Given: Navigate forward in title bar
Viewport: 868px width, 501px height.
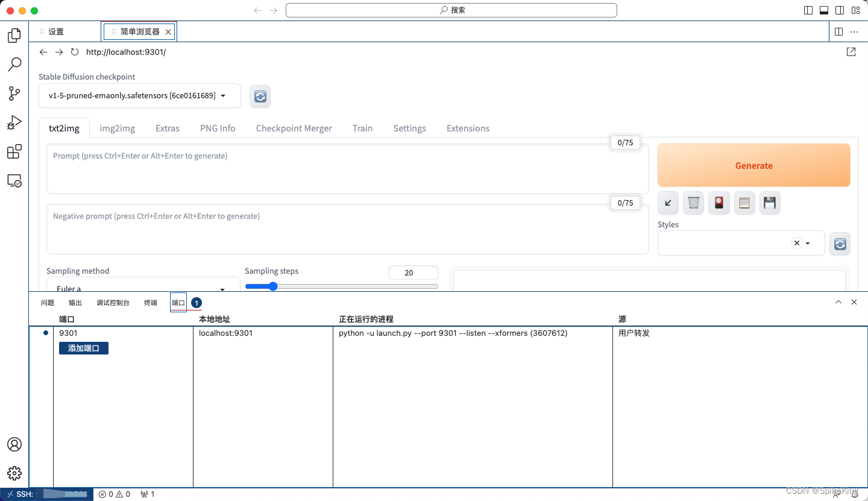Looking at the screenshot, I should point(274,10).
